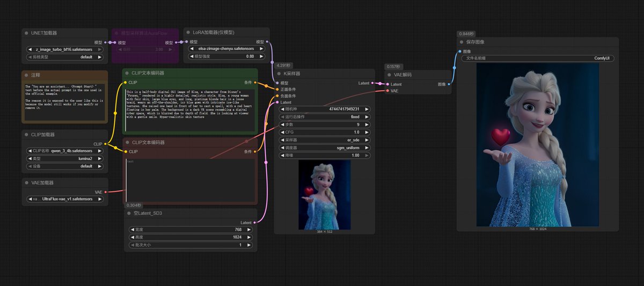Collapse the green CLIP文本编码器 node via title dot
The width and height of the screenshot is (644, 286).
(x=127, y=73)
